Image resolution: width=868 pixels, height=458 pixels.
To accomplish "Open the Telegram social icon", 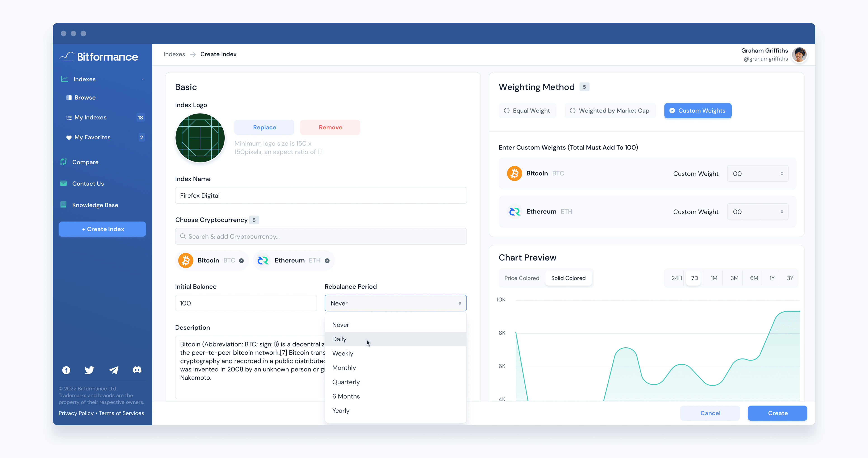I will pos(113,370).
